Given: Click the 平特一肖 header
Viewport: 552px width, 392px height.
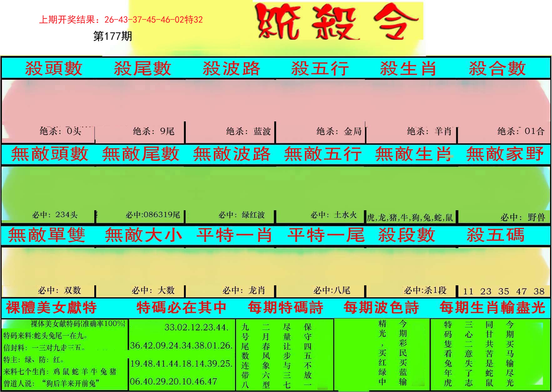Looking at the screenshot, I should pos(234,235).
